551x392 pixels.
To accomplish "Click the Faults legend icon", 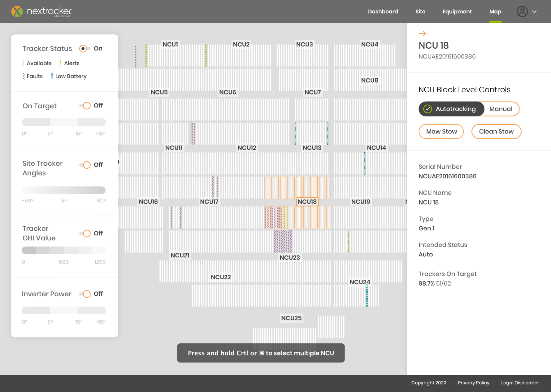I will click(24, 76).
